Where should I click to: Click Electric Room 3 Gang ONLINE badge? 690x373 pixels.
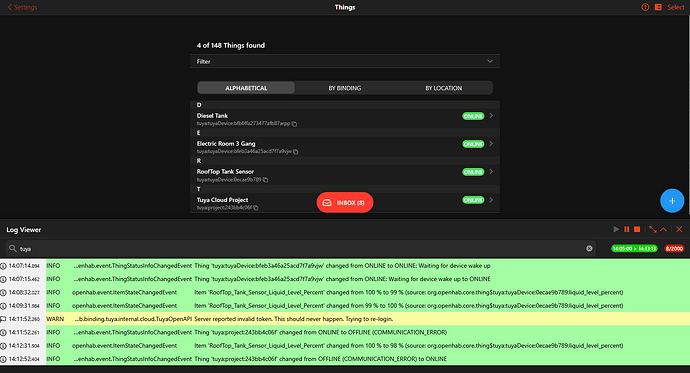473,144
